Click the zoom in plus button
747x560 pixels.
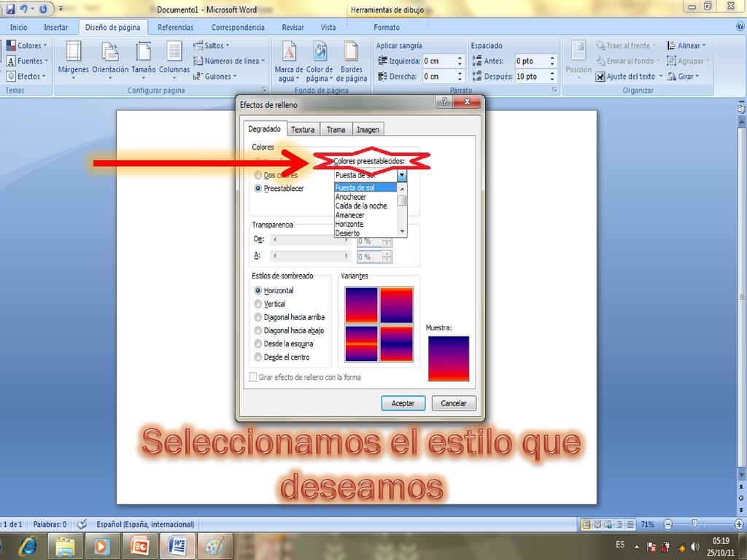pyautogui.click(x=740, y=524)
